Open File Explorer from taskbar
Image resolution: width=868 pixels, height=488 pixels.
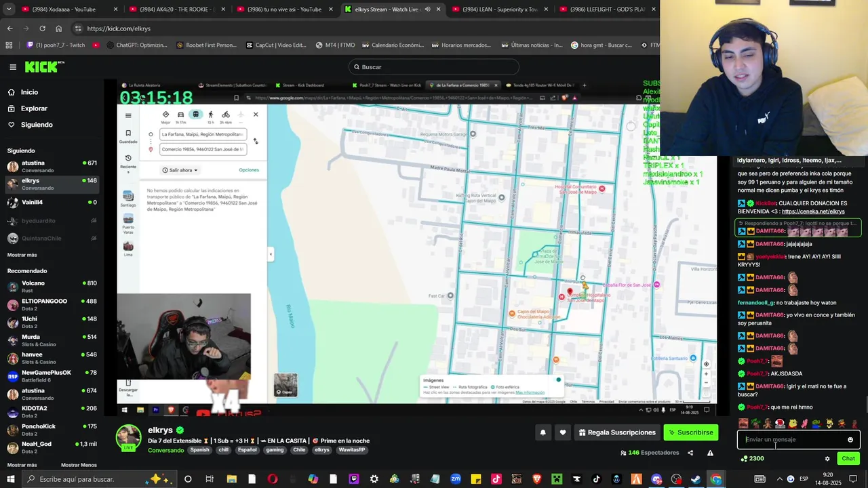click(231, 479)
